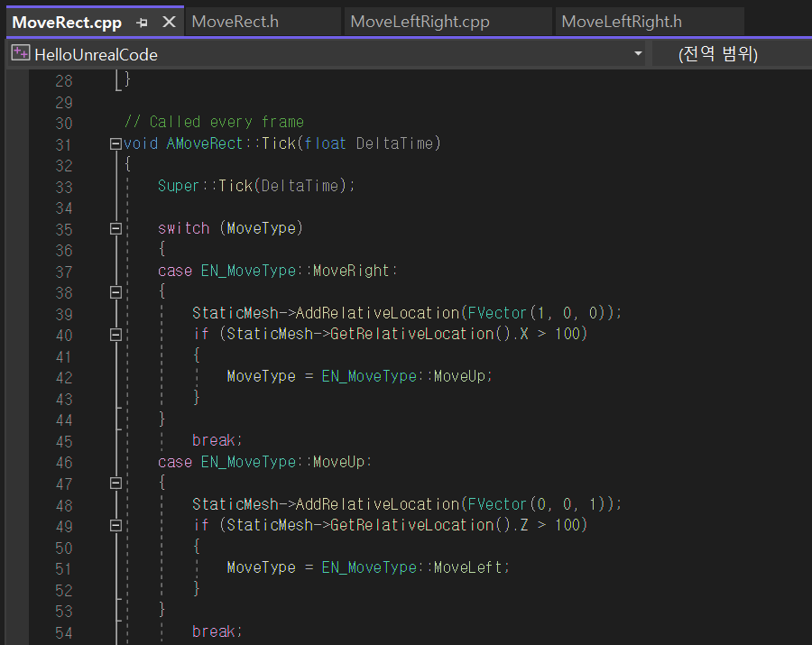The width and height of the screenshot is (812, 645).
Task: Pin the MoveRect.cpp tab
Action: tap(142, 23)
